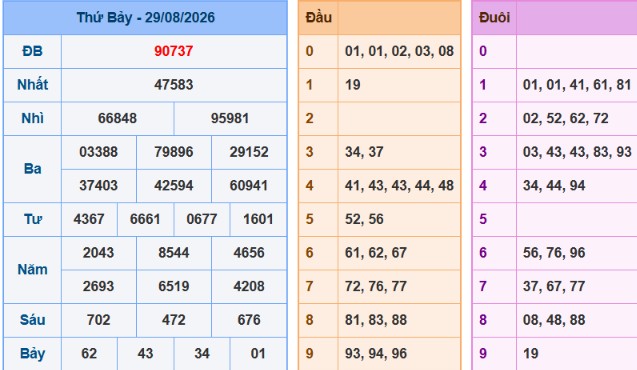Select Đuôi values 37, 67, 77

(x=554, y=286)
